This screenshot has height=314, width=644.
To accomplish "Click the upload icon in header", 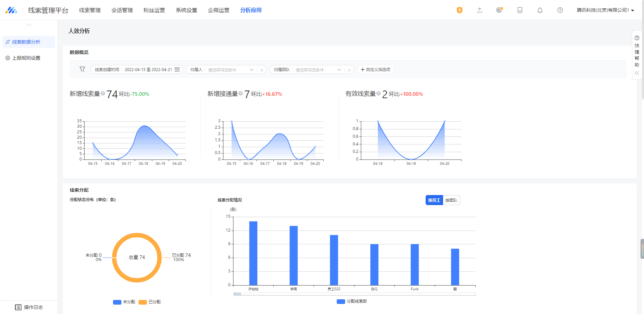I will click(480, 10).
